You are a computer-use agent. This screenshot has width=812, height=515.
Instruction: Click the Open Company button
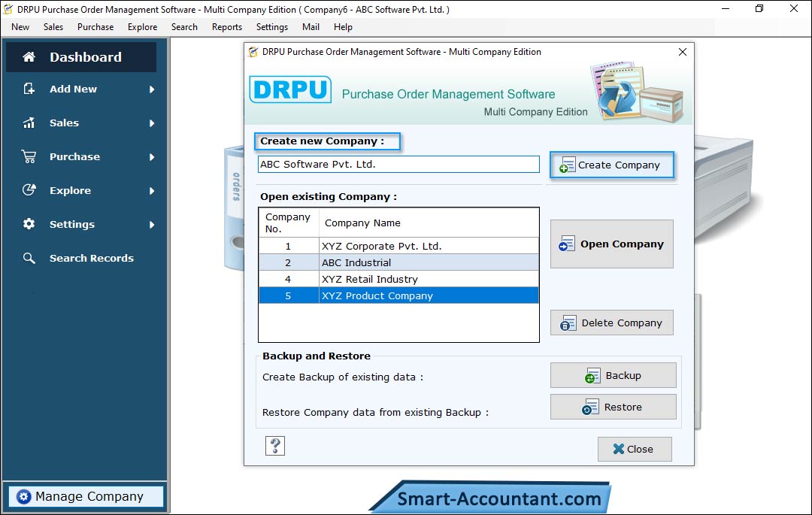pyautogui.click(x=611, y=244)
